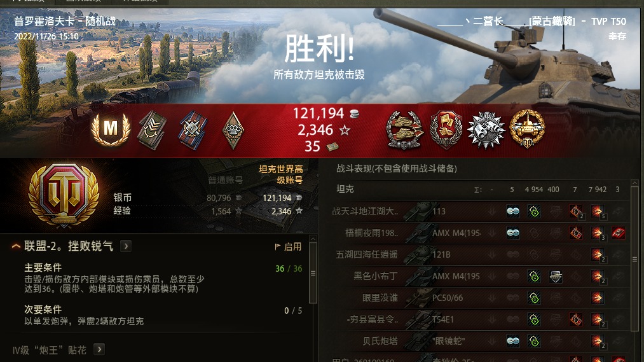The height and width of the screenshot is (362, 644).
Task: Click the binoculars spiked-star medal
Action: click(x=486, y=130)
